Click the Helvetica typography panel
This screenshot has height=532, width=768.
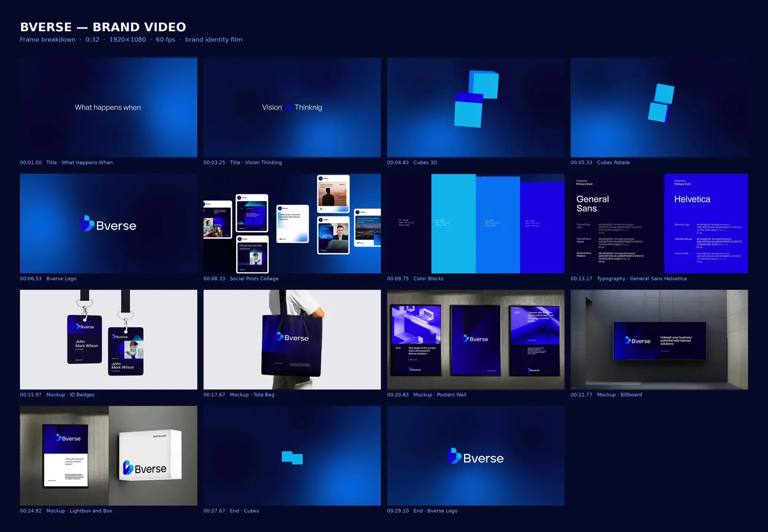click(706, 224)
